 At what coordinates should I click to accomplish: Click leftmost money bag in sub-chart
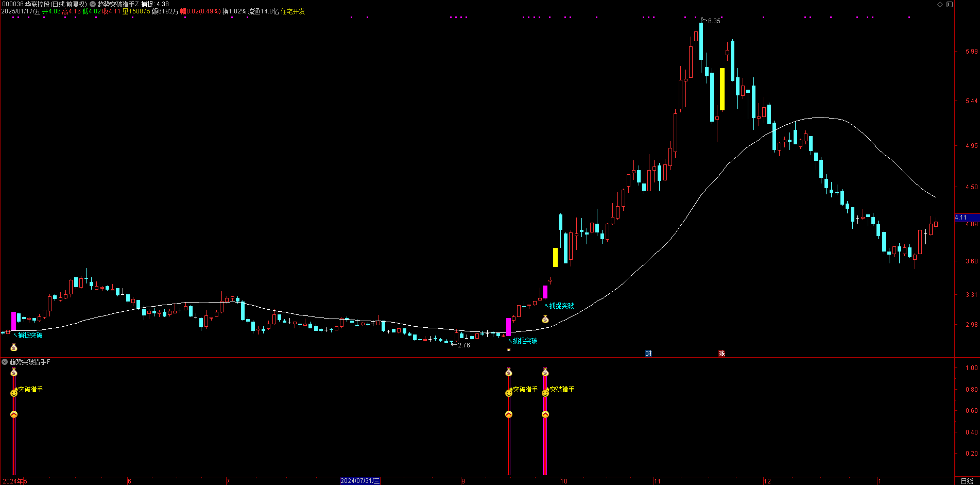click(x=14, y=372)
